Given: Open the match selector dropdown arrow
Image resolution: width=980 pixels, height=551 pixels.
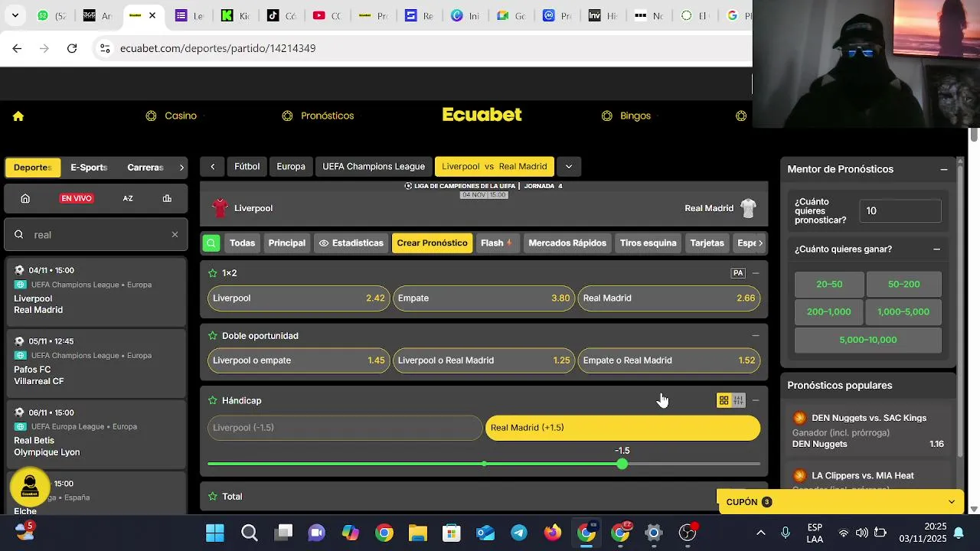Looking at the screenshot, I should (x=569, y=167).
